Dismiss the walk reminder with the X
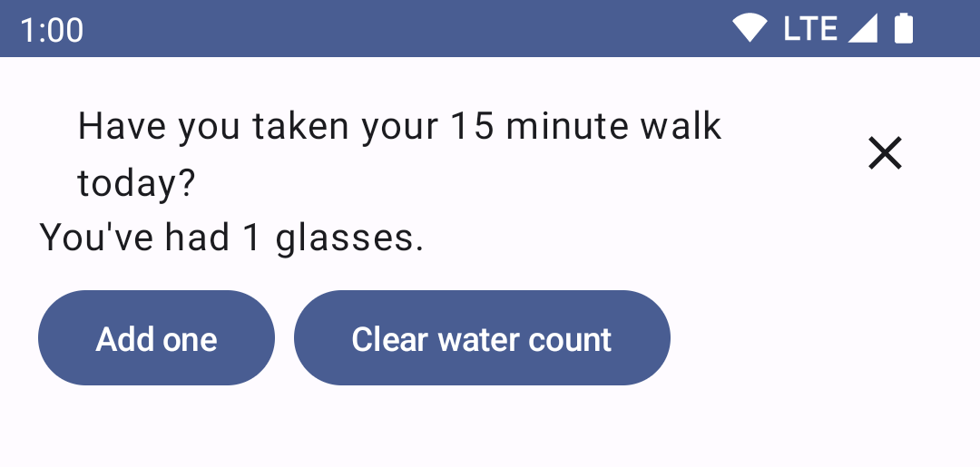The width and height of the screenshot is (980, 467). tap(885, 153)
